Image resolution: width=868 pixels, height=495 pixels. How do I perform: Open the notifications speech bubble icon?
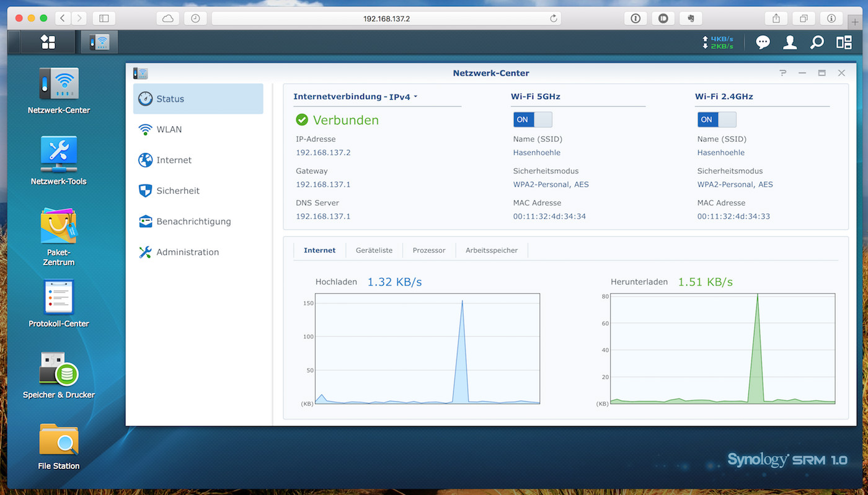(x=763, y=42)
